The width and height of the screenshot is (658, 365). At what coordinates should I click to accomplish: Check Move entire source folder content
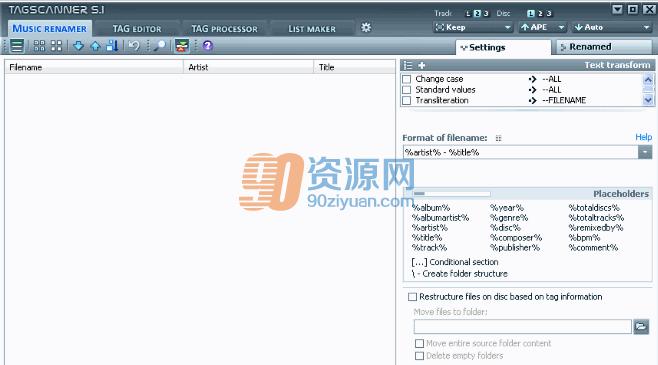419,343
